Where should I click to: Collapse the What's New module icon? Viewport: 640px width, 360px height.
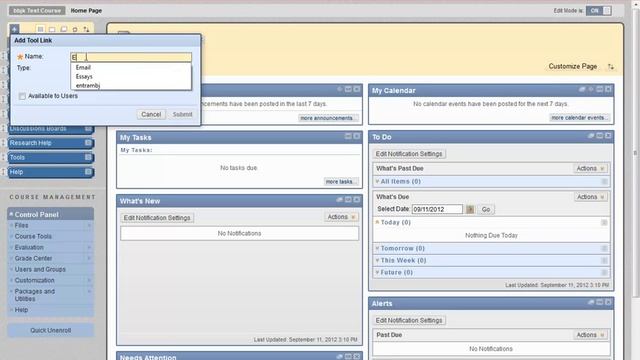click(x=348, y=200)
